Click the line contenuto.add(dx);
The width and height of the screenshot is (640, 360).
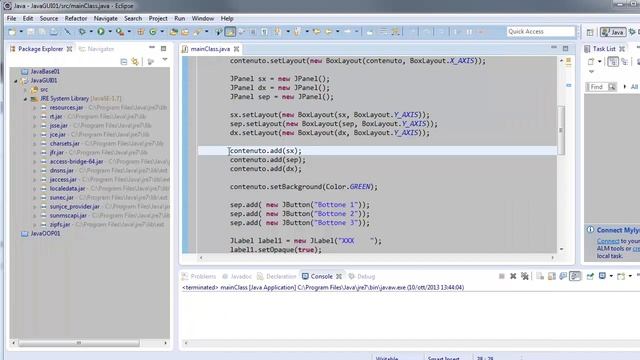(x=266, y=169)
